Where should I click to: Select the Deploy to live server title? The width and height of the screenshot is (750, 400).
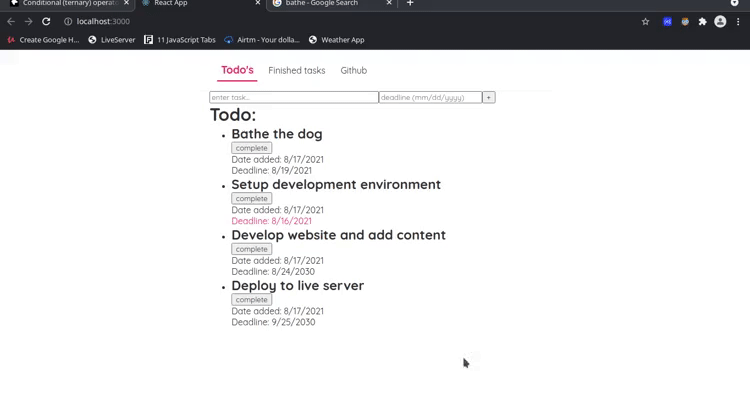(x=298, y=286)
